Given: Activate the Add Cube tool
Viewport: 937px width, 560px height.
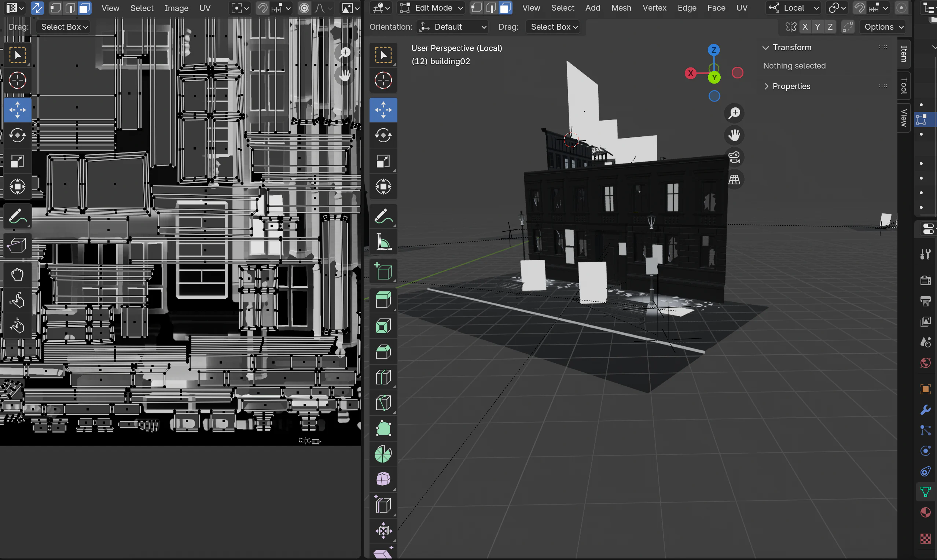Looking at the screenshot, I should (x=383, y=272).
